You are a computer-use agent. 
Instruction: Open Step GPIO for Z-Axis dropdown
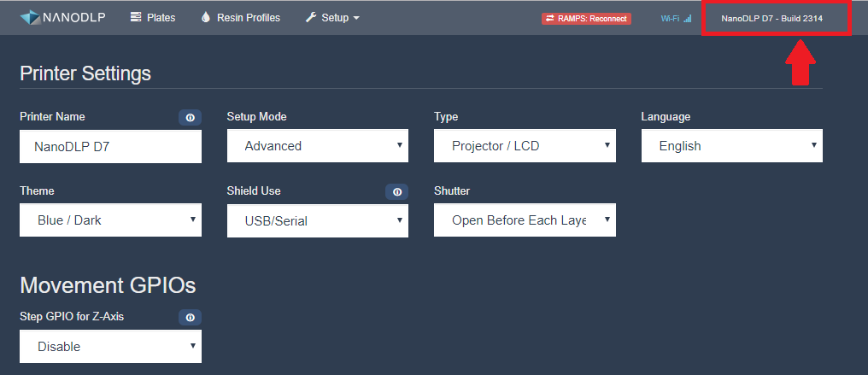coord(111,347)
